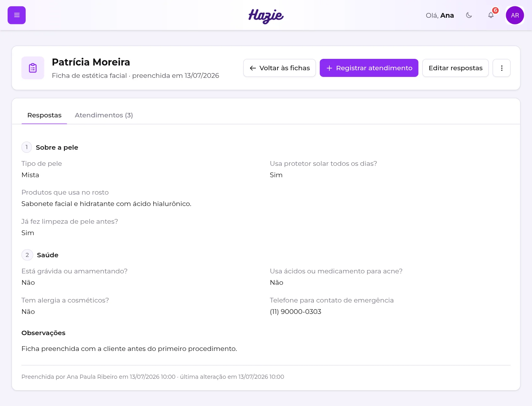The image size is (532, 406).
Task: Click Tipo de pele label
Action: click(42, 164)
